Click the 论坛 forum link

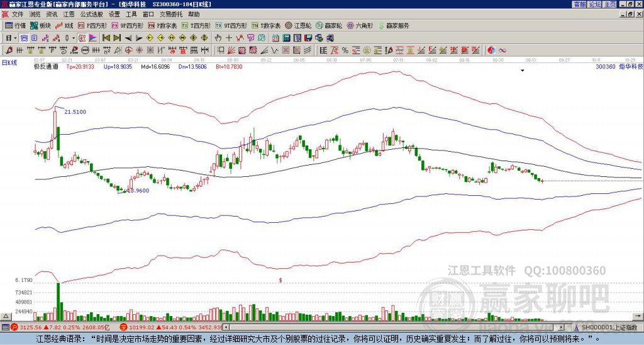tap(594, 4)
